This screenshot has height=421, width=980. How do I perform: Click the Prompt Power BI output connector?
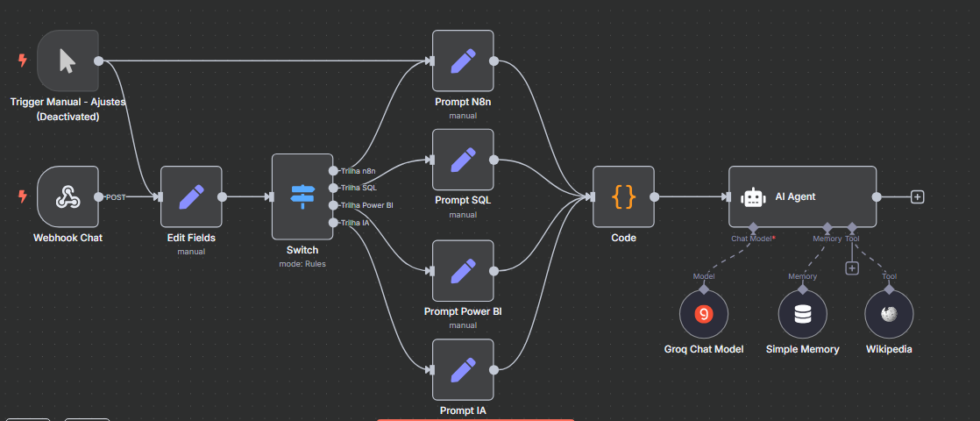pyautogui.click(x=494, y=271)
